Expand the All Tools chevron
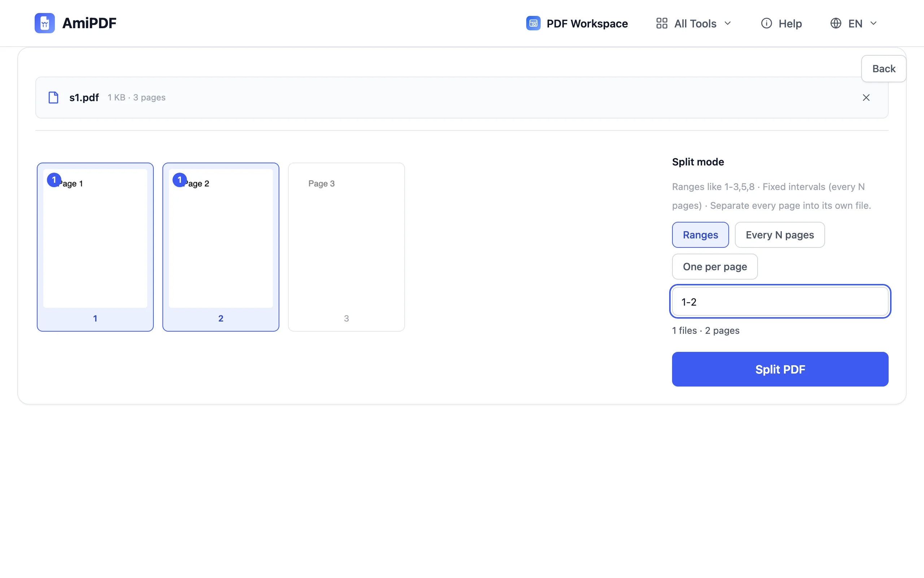The width and height of the screenshot is (924, 578). [727, 23]
